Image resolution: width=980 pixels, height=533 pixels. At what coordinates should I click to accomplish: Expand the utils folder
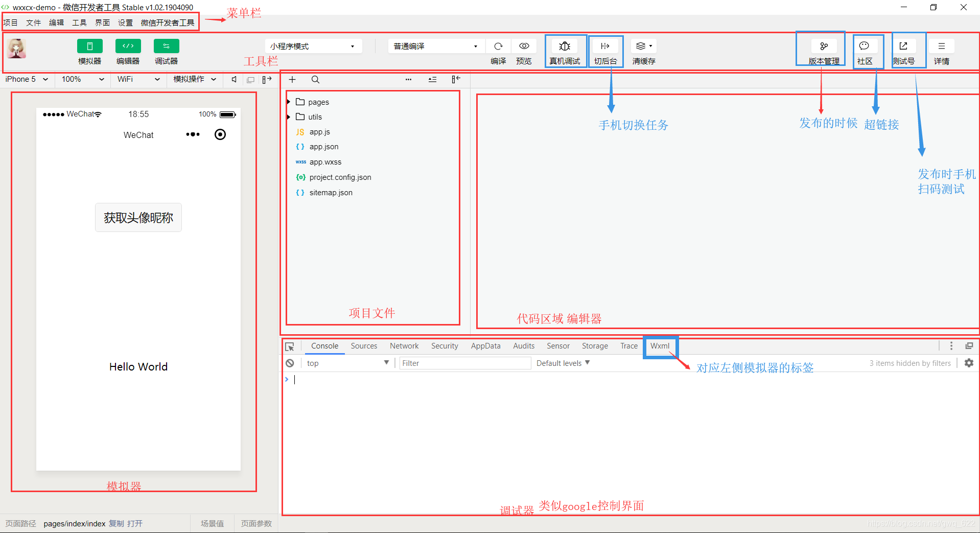309,117
